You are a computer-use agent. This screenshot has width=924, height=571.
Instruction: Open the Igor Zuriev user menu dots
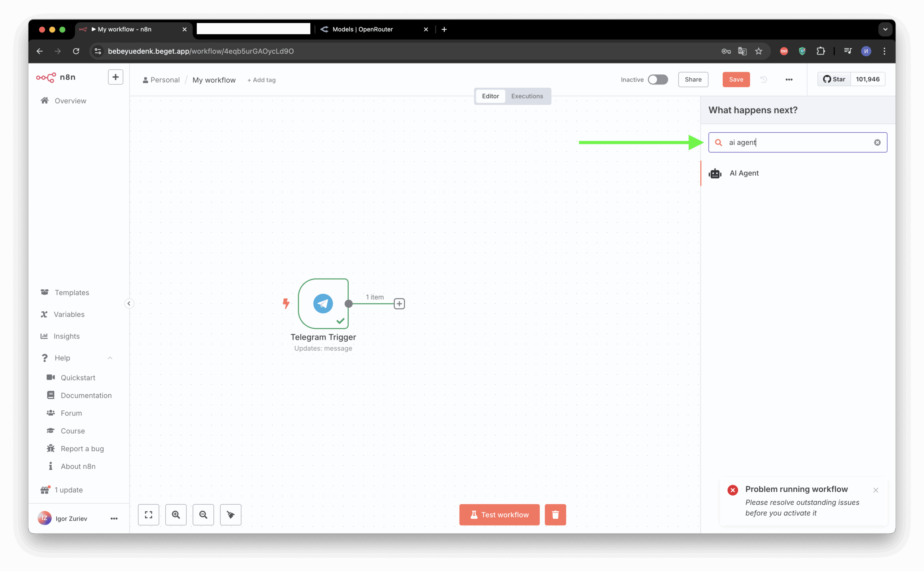(x=114, y=518)
